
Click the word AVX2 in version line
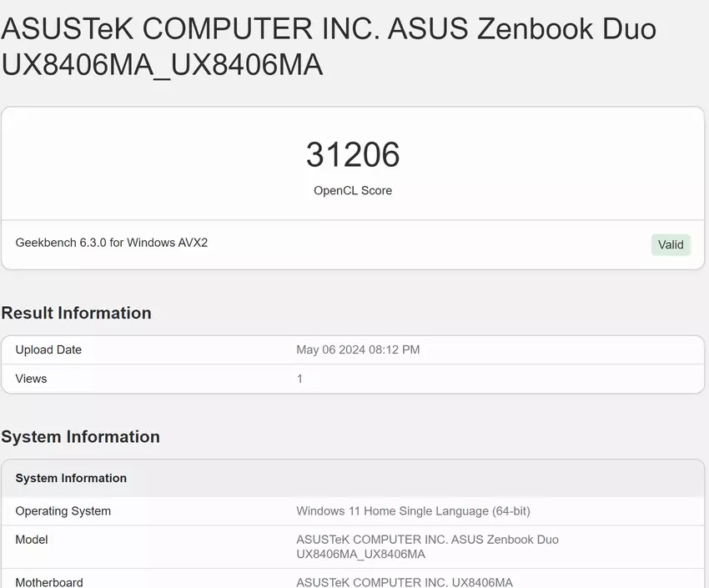tap(191, 243)
